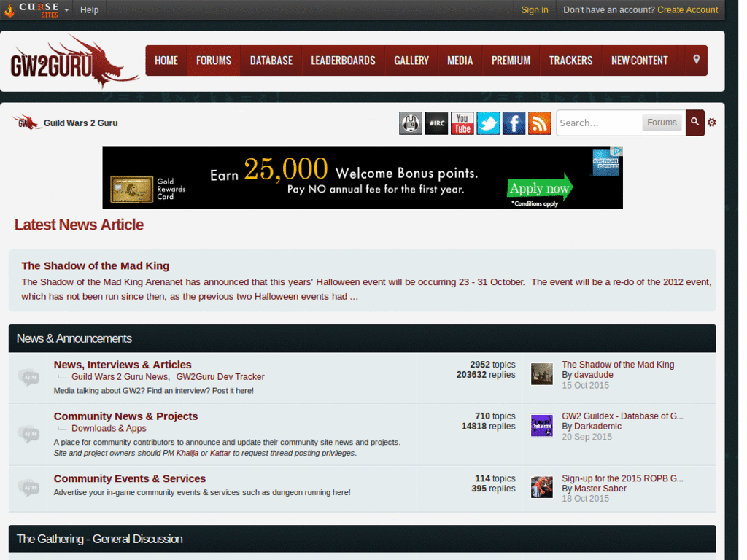Open the Help link in top bar
747x560 pixels.
pyautogui.click(x=89, y=9)
